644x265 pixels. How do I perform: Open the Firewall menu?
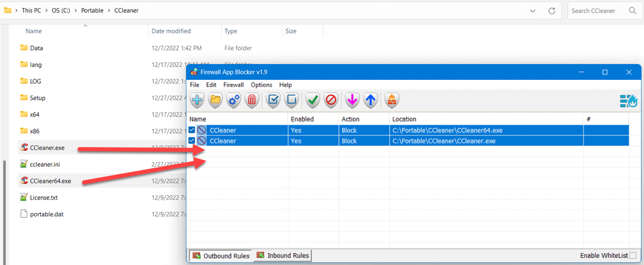(x=234, y=85)
